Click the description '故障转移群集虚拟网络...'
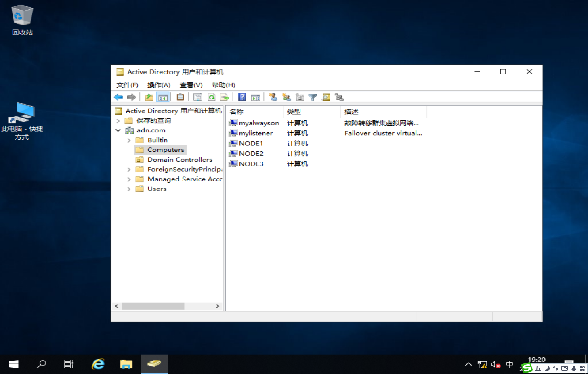Viewport: 588px width, 374px height. coord(381,123)
